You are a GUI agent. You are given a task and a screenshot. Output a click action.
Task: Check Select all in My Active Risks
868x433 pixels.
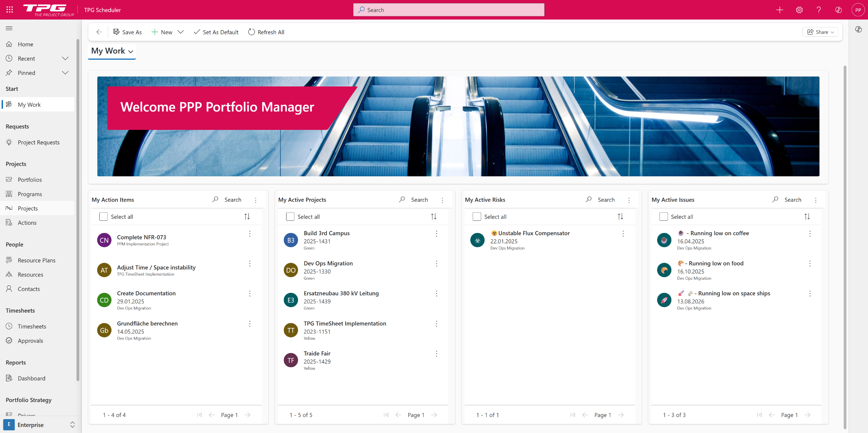coord(477,216)
